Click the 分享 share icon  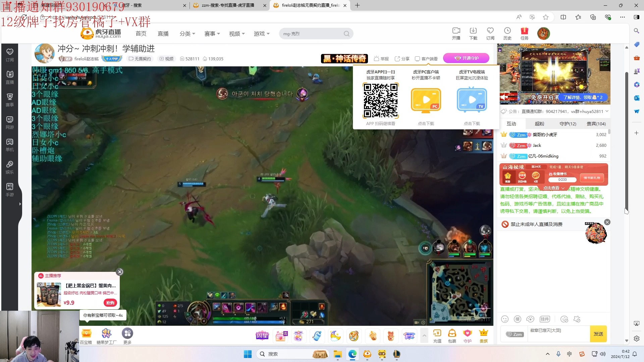[402, 59]
